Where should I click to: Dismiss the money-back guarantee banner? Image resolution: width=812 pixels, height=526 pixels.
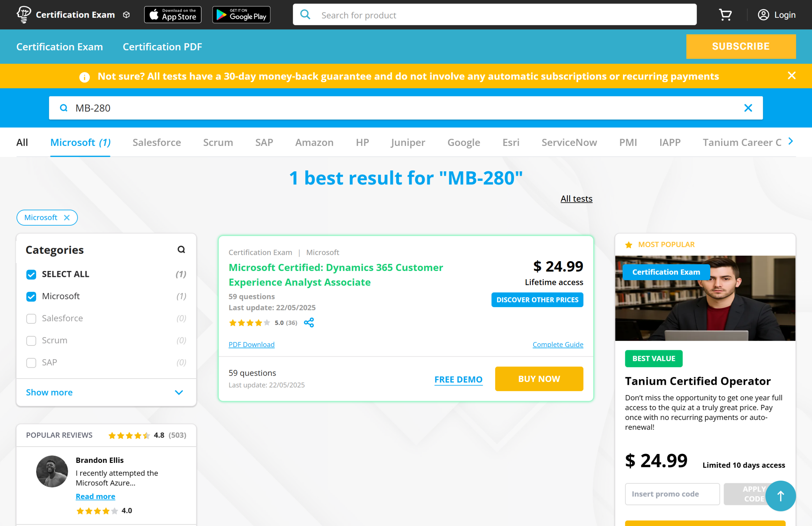[791, 76]
